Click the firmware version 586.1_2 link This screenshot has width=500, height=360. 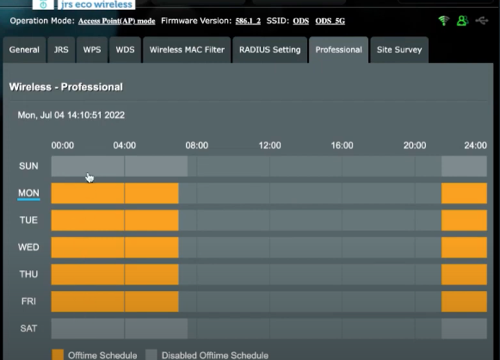248,21
